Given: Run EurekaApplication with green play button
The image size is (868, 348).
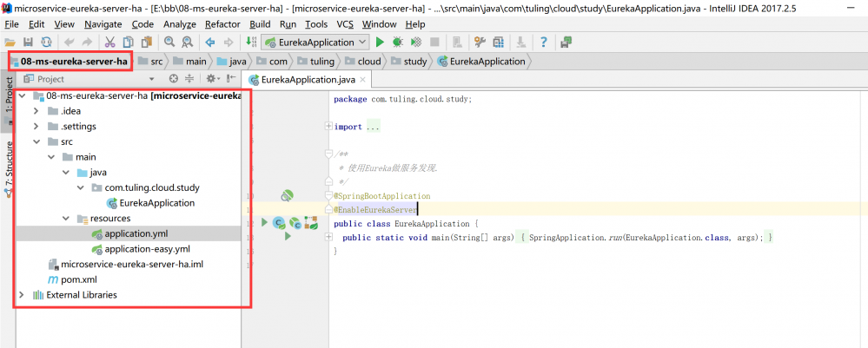Looking at the screenshot, I should (380, 42).
